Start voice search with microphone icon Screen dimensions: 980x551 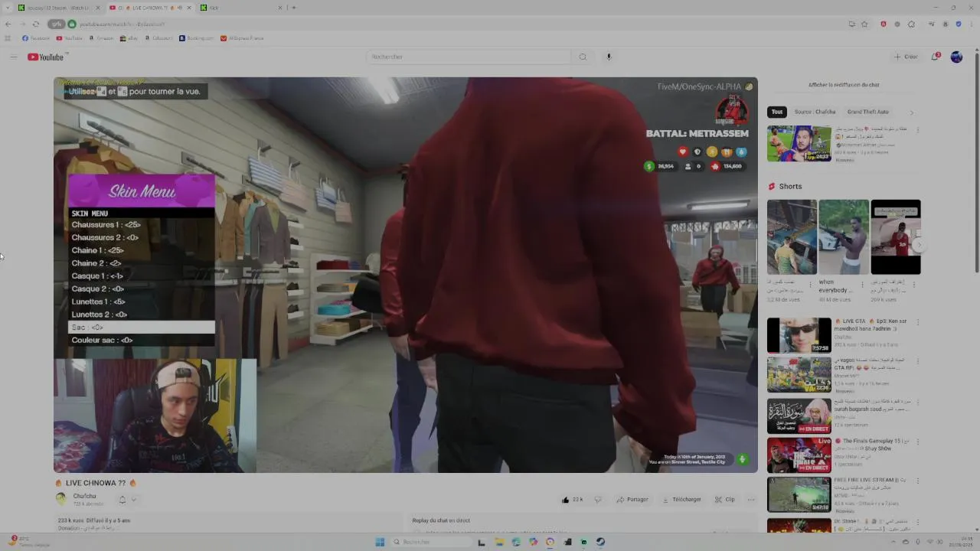click(x=609, y=57)
